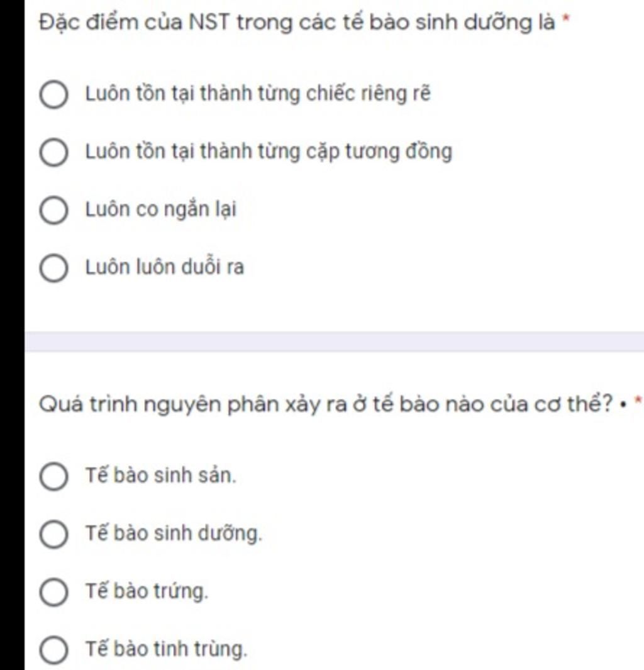Click the answer text 'Tế bào sinh dưỡng.'
Image resolution: width=644 pixels, height=670 pixels.
(x=174, y=533)
